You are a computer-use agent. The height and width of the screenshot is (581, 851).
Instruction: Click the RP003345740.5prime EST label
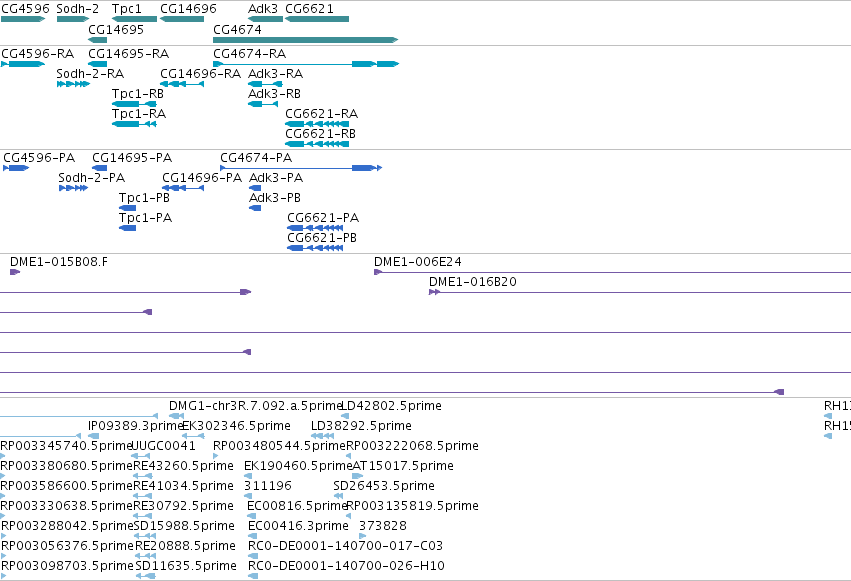(66, 446)
